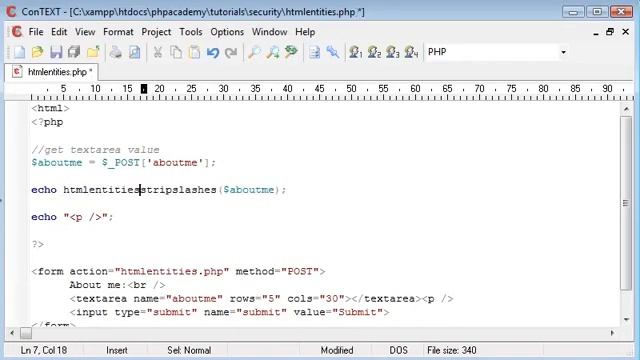
Task: Click the vertical scrollbar down arrow
Action: (x=626, y=320)
